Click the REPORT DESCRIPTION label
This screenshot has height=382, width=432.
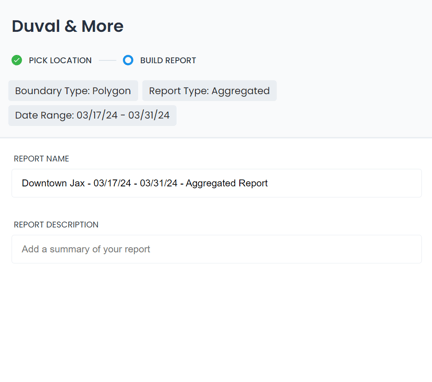click(56, 225)
